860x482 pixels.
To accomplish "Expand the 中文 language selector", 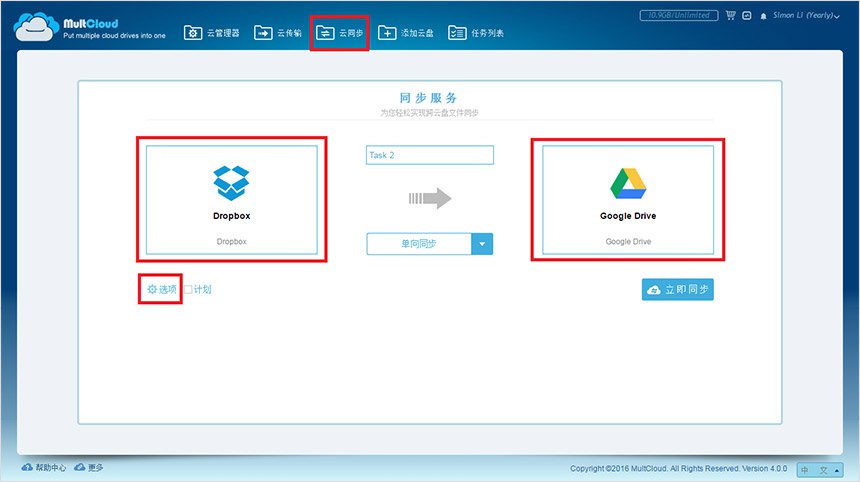I will [820, 470].
